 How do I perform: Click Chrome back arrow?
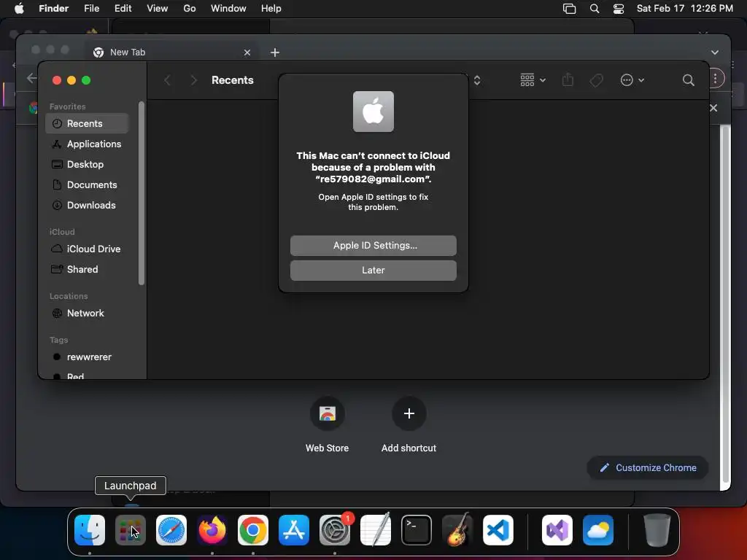(x=32, y=78)
